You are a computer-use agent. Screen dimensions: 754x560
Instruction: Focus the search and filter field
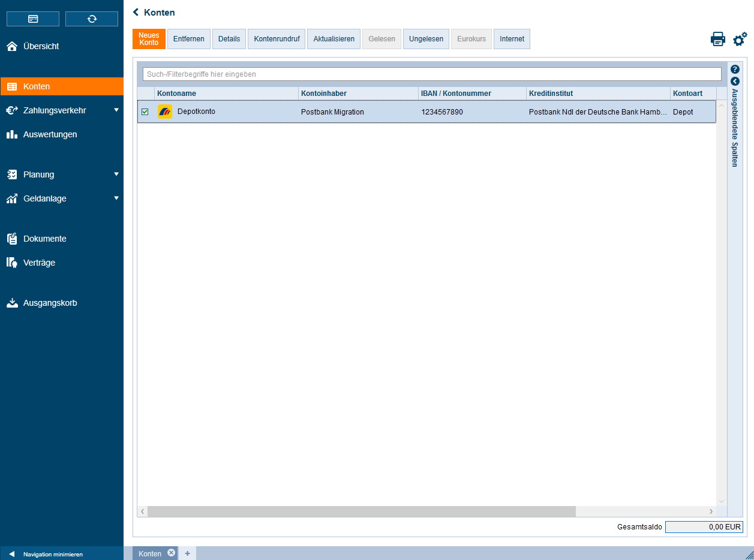pyautogui.click(x=432, y=74)
